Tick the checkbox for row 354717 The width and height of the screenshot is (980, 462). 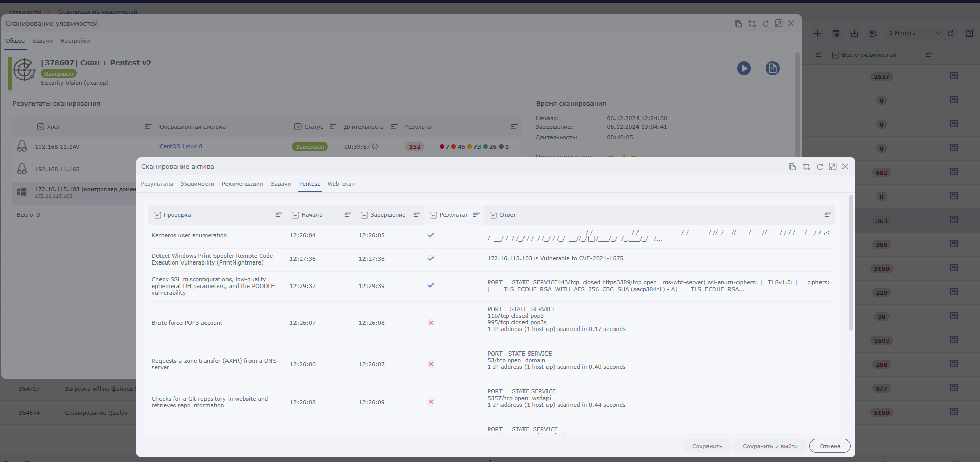point(8,388)
